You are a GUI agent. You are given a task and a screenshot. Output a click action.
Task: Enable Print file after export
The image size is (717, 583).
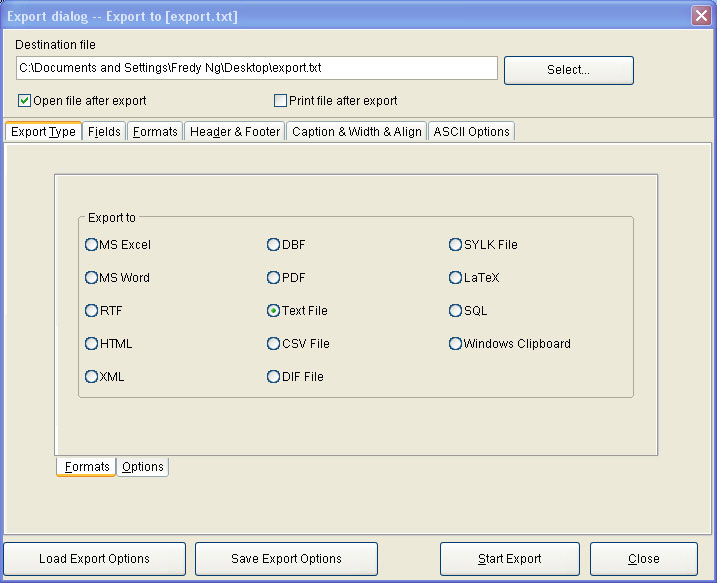click(x=281, y=101)
